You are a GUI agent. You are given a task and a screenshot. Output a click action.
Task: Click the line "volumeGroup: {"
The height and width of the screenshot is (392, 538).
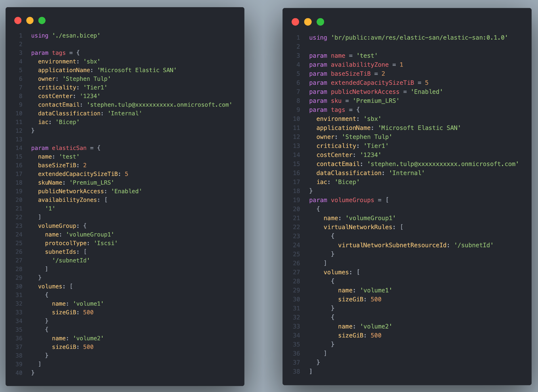[x=62, y=226]
